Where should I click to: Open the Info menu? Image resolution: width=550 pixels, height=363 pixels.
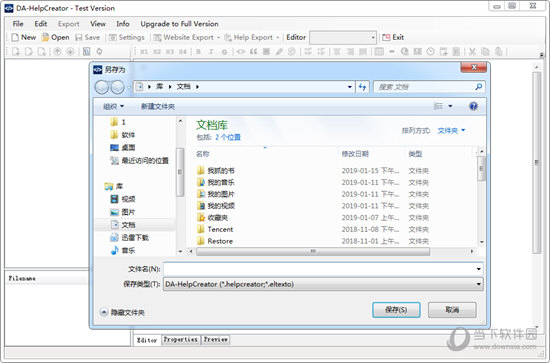coord(123,24)
